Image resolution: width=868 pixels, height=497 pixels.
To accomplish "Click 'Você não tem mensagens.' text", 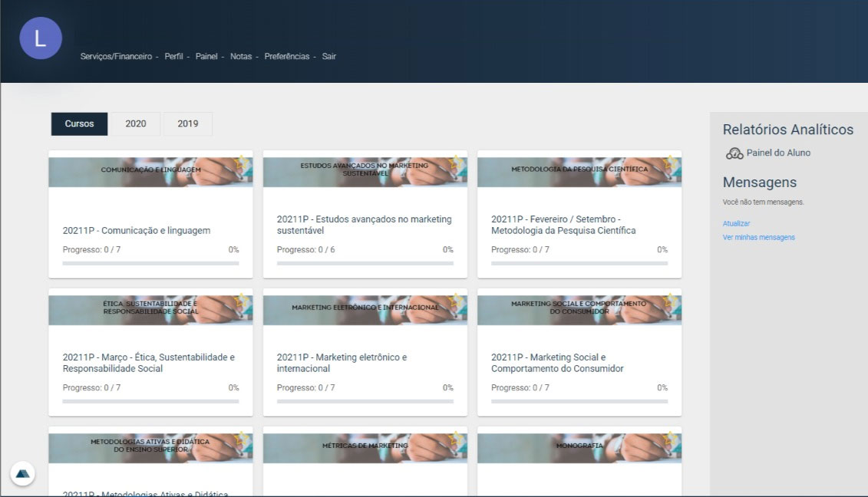I will pos(763,202).
